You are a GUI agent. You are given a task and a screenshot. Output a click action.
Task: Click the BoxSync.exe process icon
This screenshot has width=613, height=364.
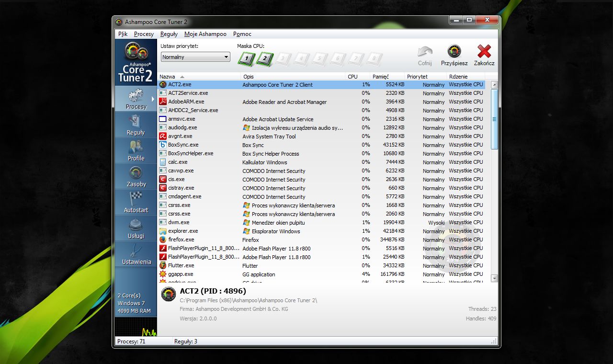click(x=163, y=145)
